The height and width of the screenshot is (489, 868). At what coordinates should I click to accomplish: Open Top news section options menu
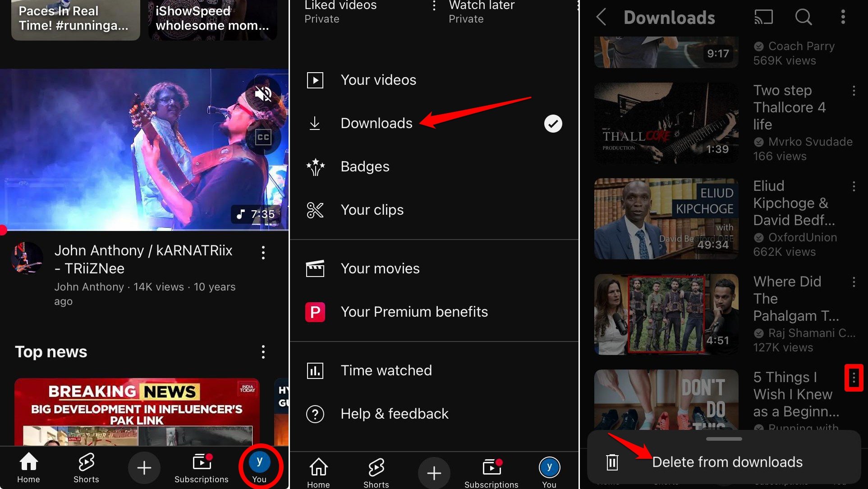263,352
